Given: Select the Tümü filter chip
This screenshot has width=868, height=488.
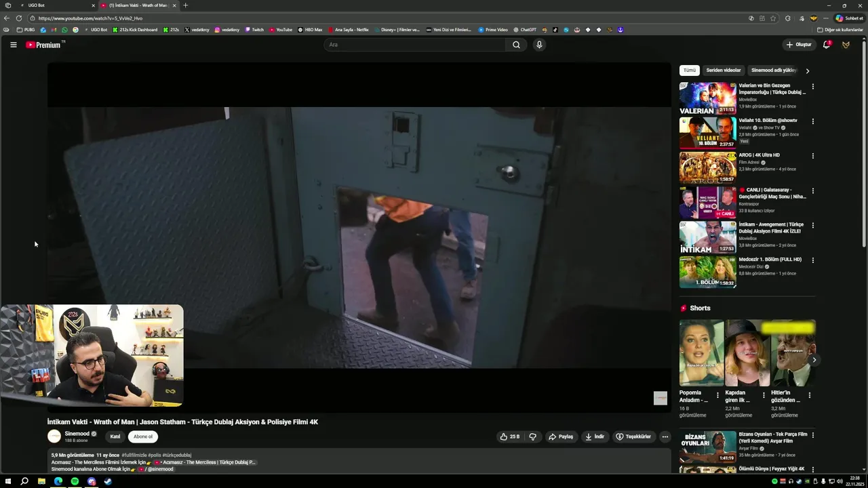Looking at the screenshot, I should click(x=689, y=70).
